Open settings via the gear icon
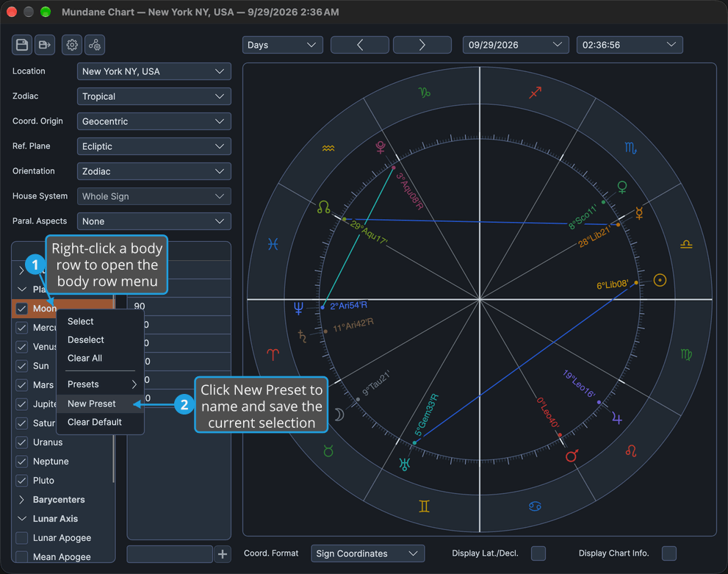Viewport: 728px width, 574px height. (x=72, y=45)
